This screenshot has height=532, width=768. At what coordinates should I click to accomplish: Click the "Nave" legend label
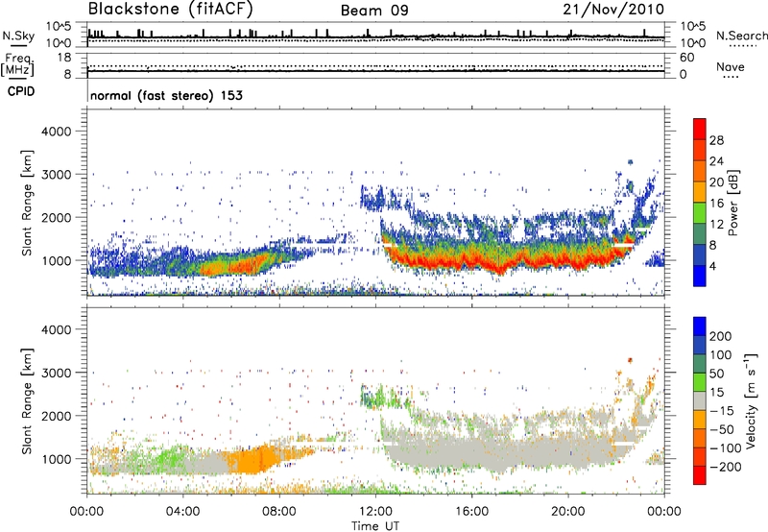pos(731,66)
